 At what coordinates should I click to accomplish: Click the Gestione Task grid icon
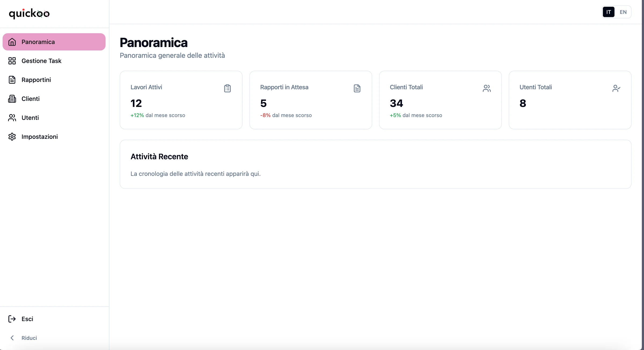point(12,61)
